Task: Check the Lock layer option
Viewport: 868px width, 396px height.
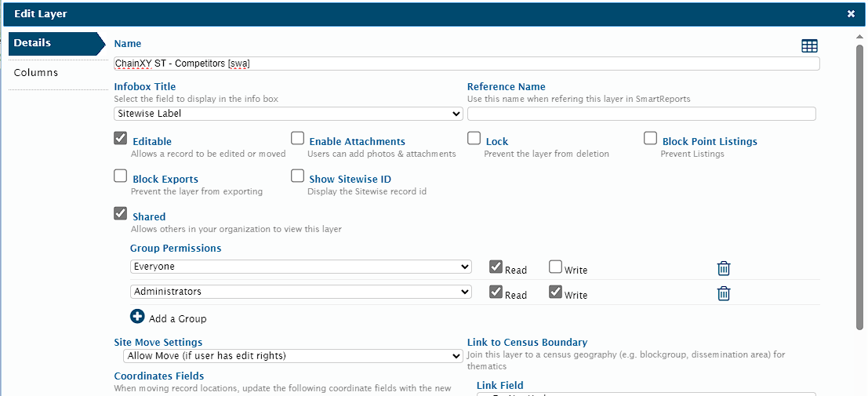Action: point(474,139)
